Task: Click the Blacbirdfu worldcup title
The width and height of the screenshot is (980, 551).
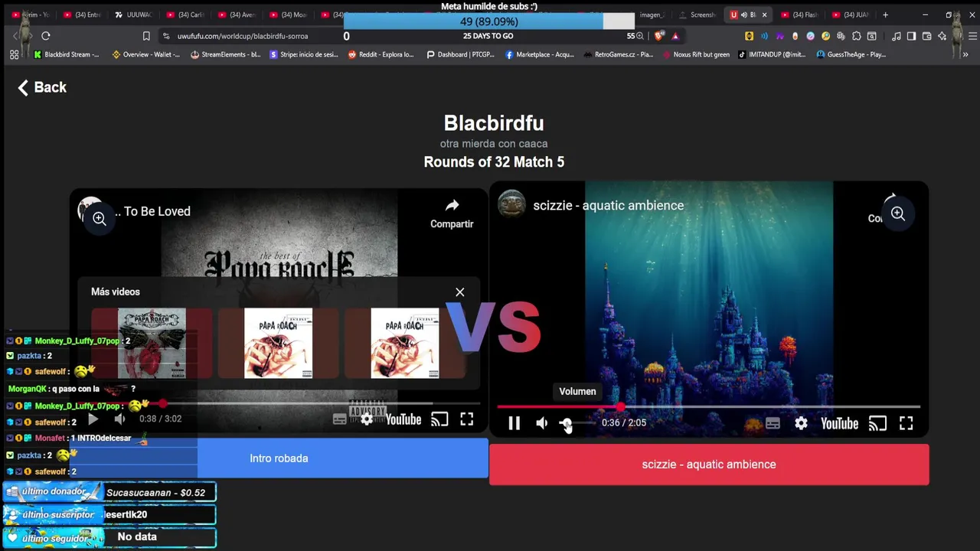Action: (x=494, y=123)
